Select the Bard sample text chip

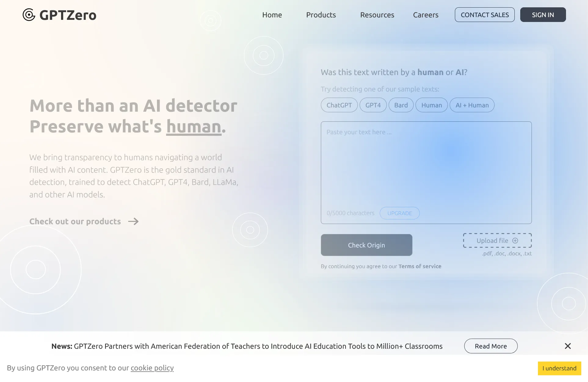(x=401, y=105)
